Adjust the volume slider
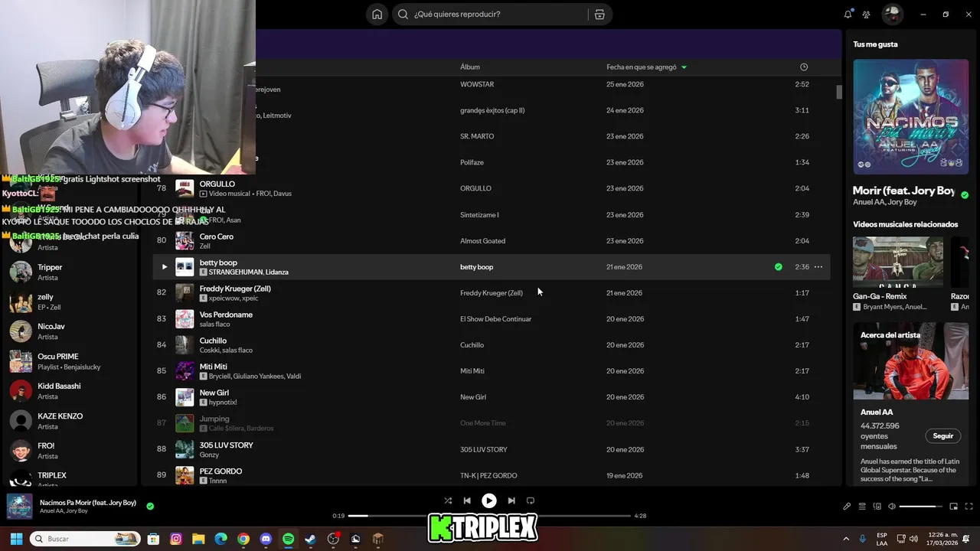980x551 pixels. point(921,506)
